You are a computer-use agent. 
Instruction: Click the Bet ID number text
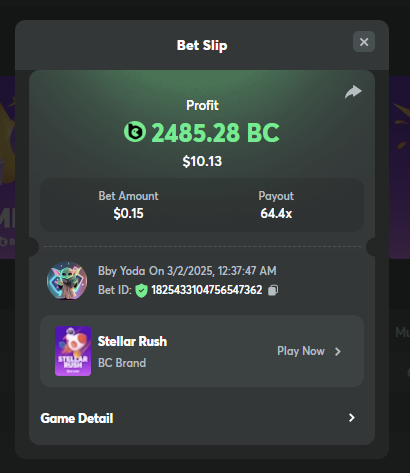207,290
